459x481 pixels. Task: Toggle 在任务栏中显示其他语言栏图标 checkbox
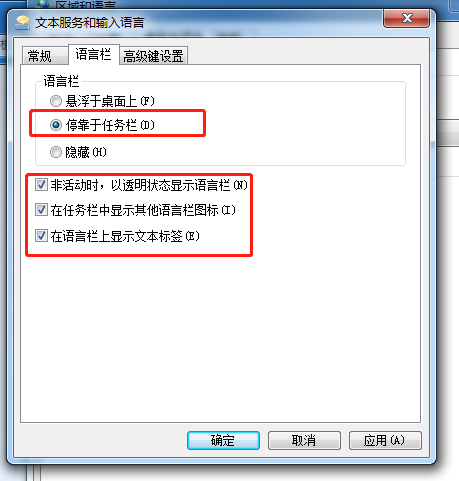41,210
